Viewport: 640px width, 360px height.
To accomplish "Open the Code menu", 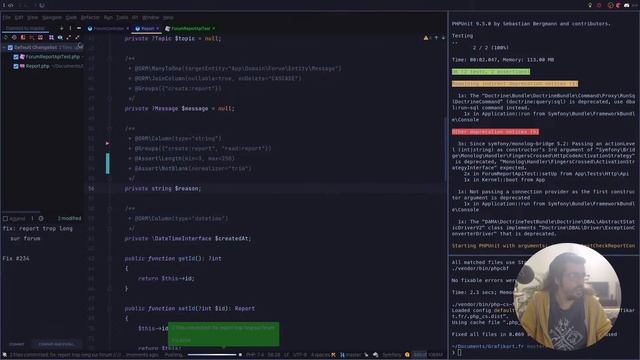I will point(71,18).
